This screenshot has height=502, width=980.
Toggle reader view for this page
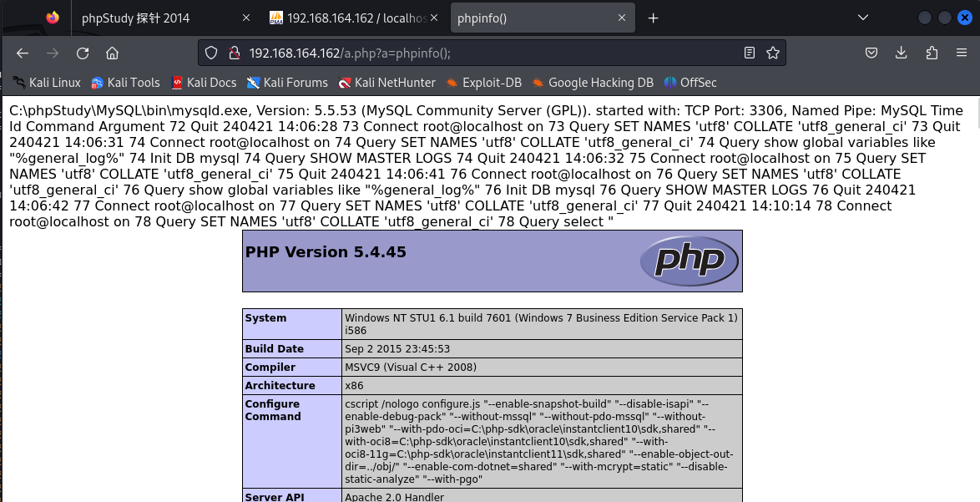750,53
